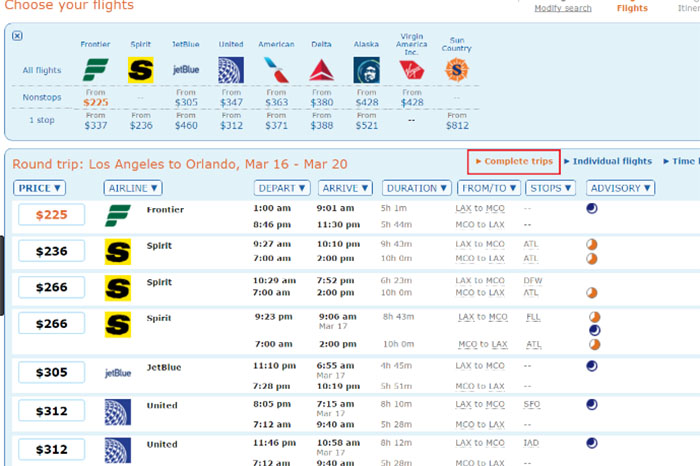
Task: Select the $305 JetBlue fare button
Action: pyautogui.click(x=51, y=373)
